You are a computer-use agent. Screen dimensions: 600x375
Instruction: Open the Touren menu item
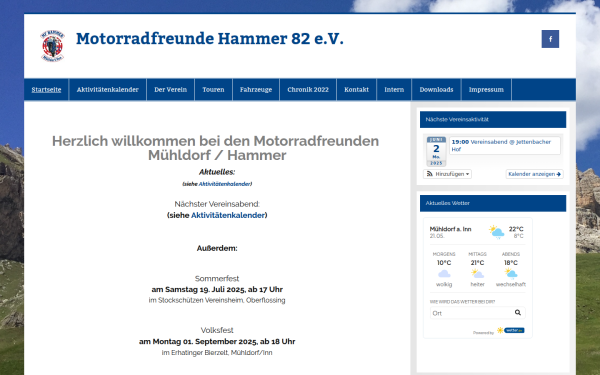(213, 90)
